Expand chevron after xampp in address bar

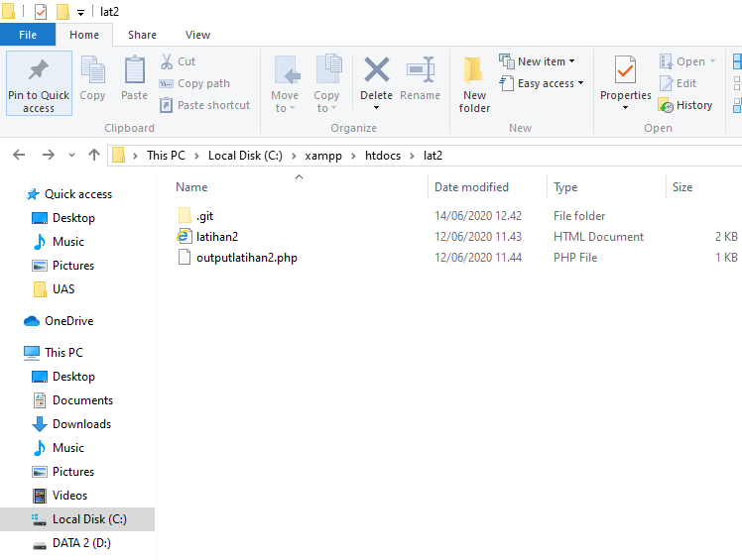353,156
